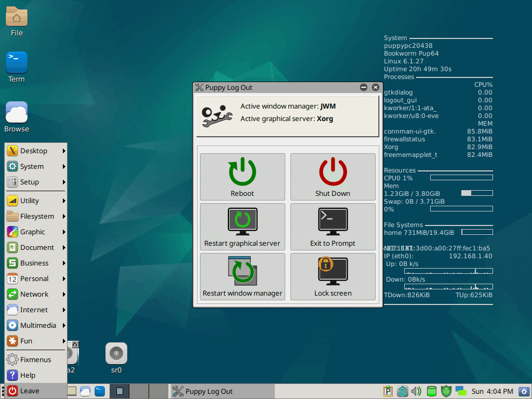This screenshot has height=399, width=532.
Task: Launch the browser cloud icon in the taskbar
Action: coord(85,391)
